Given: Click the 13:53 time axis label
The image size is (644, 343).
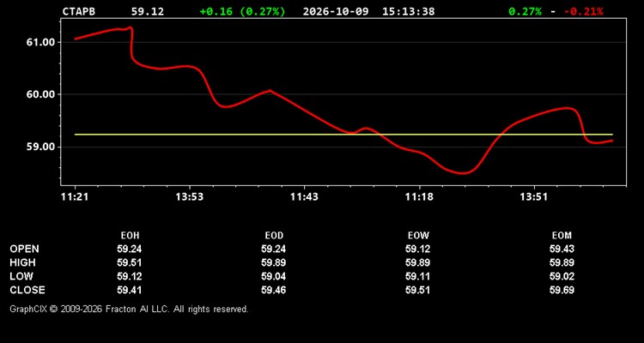Looking at the screenshot, I should pyautogui.click(x=190, y=197).
